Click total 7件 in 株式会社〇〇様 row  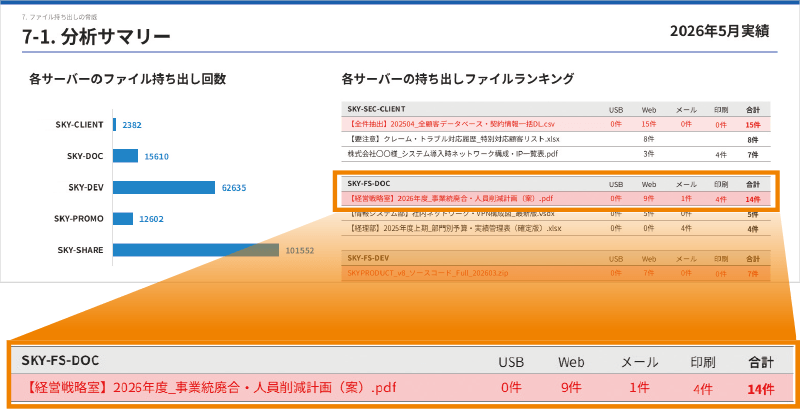pos(753,155)
